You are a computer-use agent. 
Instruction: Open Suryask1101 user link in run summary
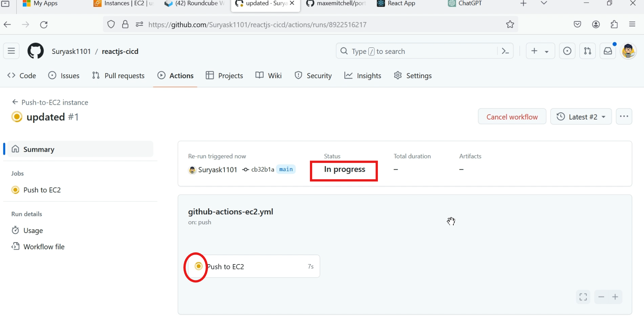[x=217, y=170]
